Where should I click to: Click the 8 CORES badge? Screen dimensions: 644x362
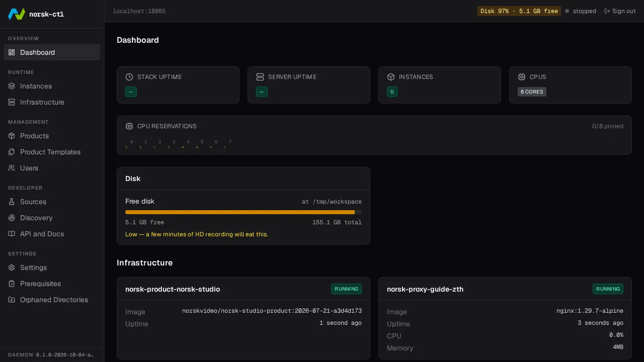[x=532, y=92]
